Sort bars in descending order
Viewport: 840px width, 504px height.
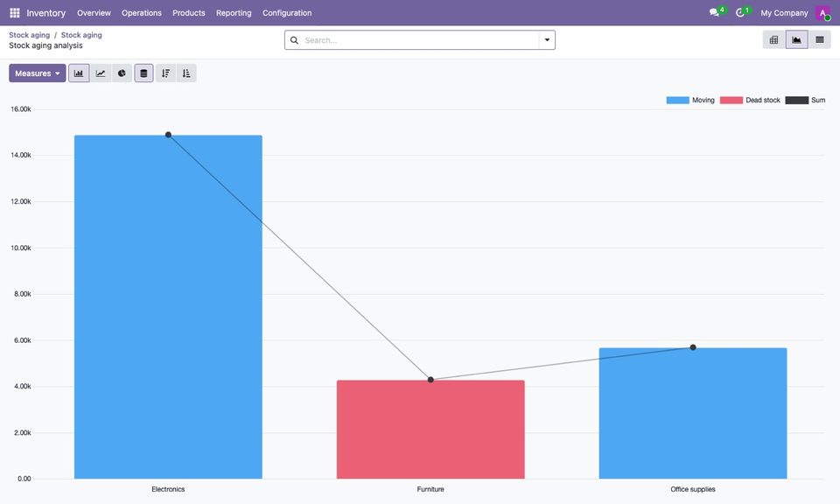tap(165, 73)
